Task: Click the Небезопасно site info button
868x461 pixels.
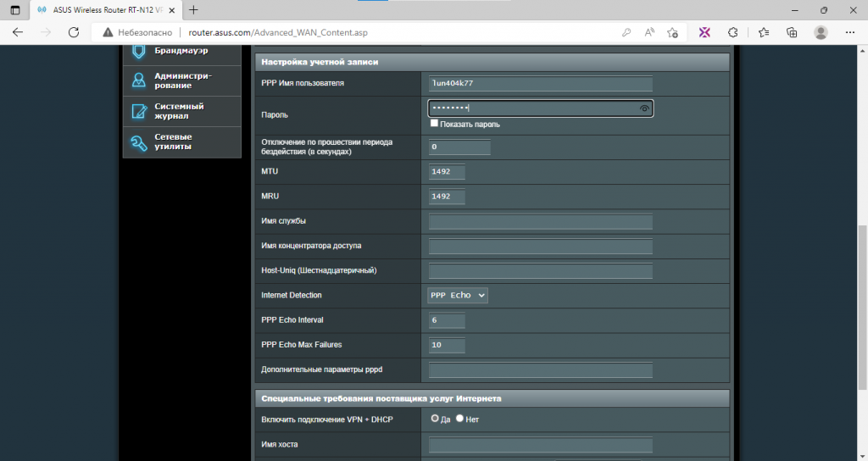Action: coord(137,33)
